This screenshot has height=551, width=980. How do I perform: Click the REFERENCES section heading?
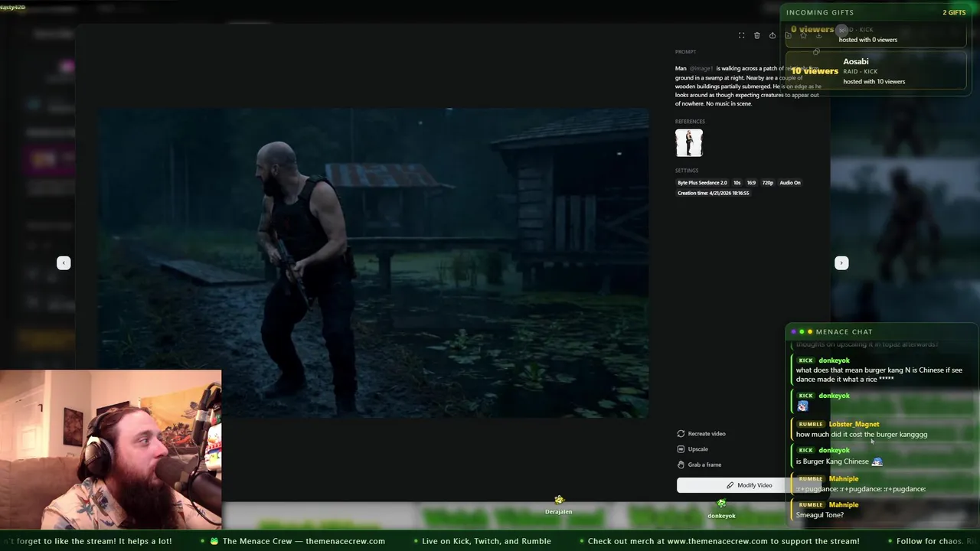690,122
